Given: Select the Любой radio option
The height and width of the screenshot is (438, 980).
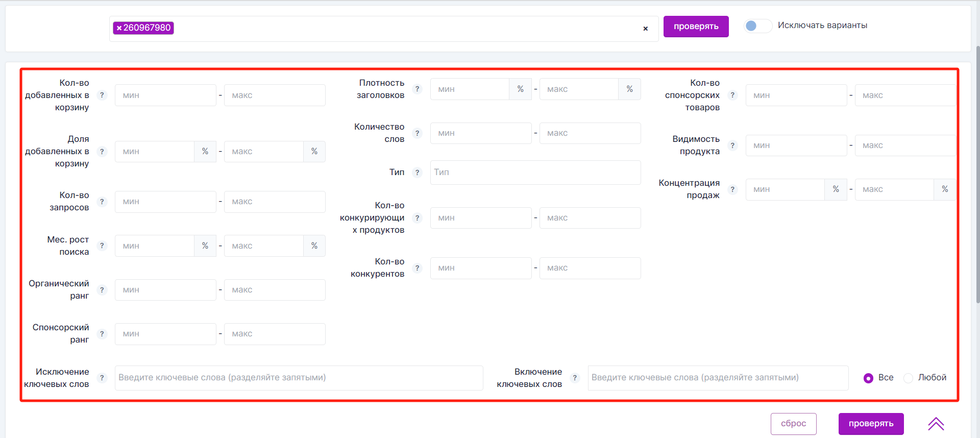Looking at the screenshot, I should [908, 378].
